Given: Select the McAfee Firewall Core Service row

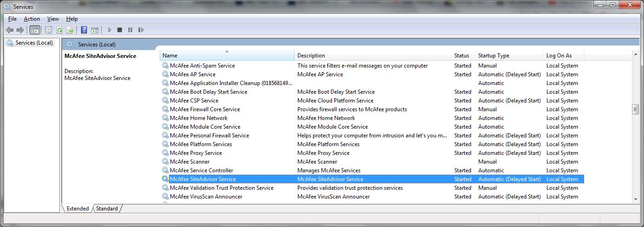Looking at the screenshot, I should (205, 109).
